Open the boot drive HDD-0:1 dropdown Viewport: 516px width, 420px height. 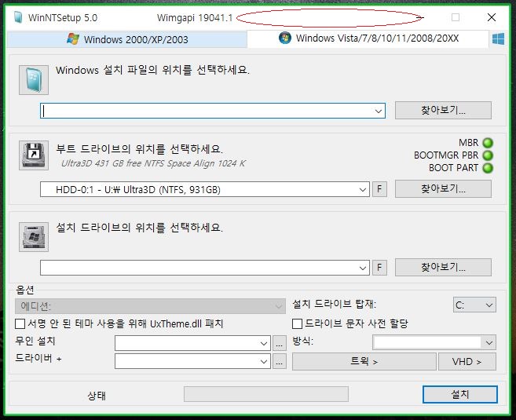click(x=363, y=189)
